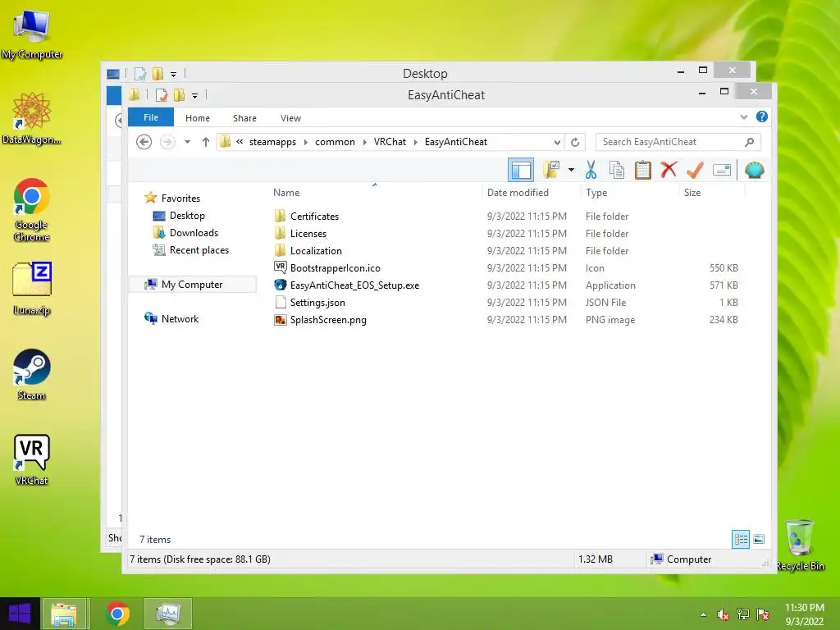Screen dimensions: 840x630
Task: Expand the arrow after the steamapps breadcrumb
Action: click(305, 142)
